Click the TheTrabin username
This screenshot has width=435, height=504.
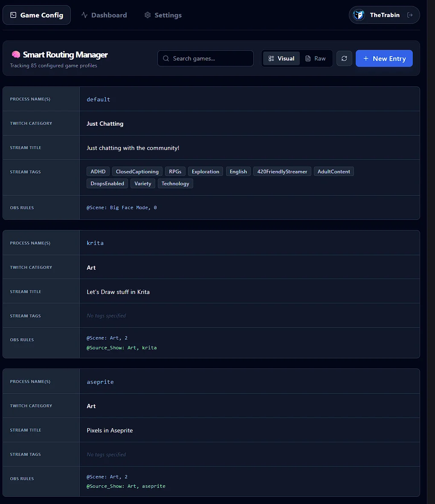[385, 15]
